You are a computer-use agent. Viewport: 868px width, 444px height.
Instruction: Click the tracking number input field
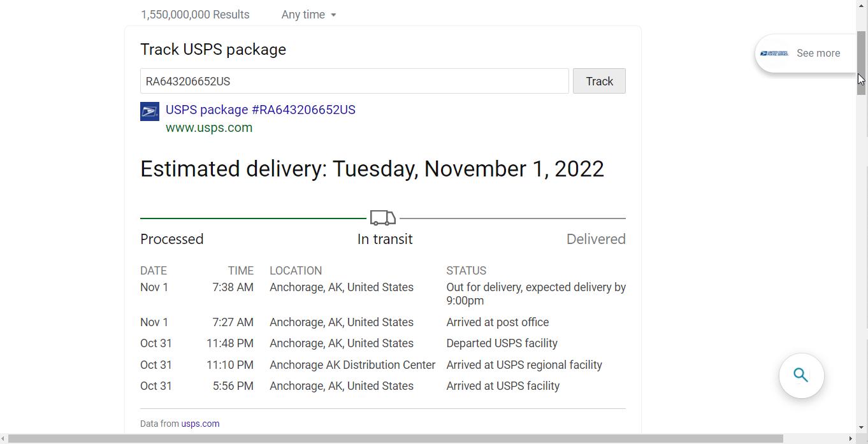pyautogui.click(x=354, y=82)
